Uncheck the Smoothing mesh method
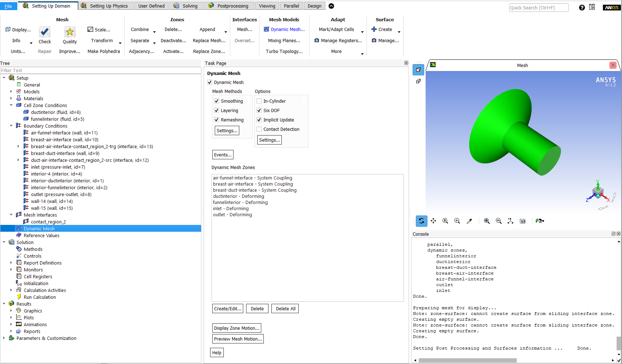 click(217, 101)
